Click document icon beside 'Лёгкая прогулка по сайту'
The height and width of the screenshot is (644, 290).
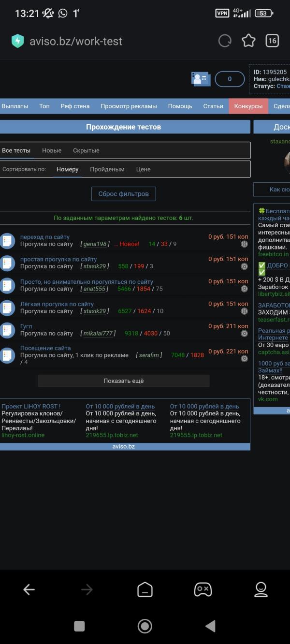click(x=7, y=307)
